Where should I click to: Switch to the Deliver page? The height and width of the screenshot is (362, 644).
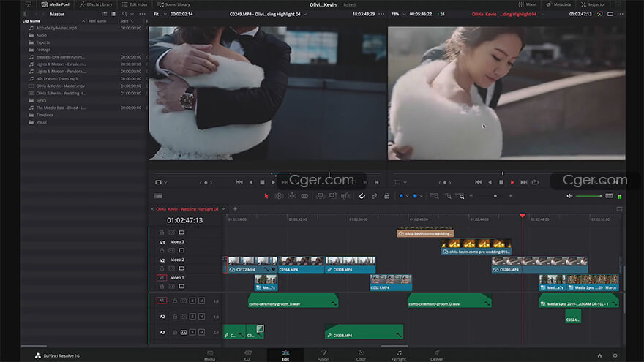click(436, 355)
